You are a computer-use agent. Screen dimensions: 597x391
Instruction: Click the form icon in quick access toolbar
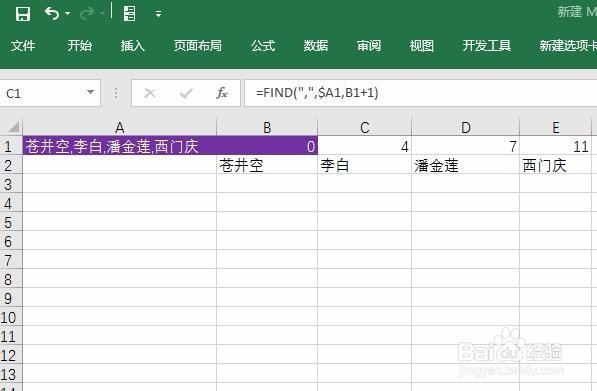pos(129,14)
